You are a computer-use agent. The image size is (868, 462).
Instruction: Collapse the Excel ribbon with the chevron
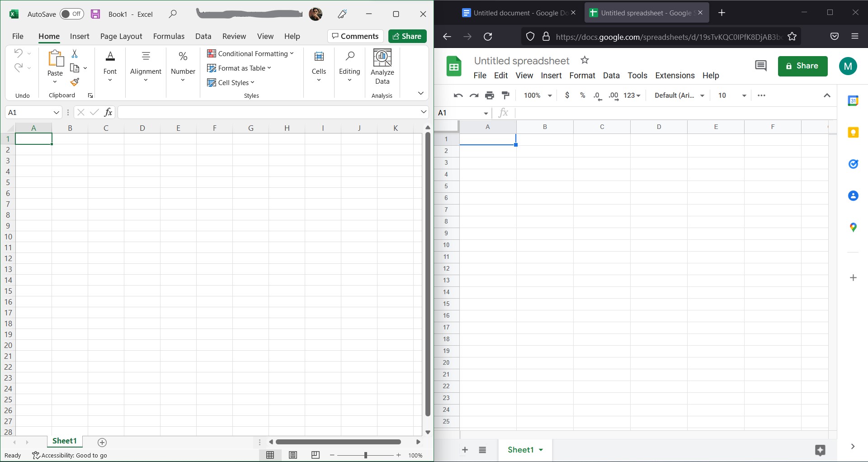420,93
